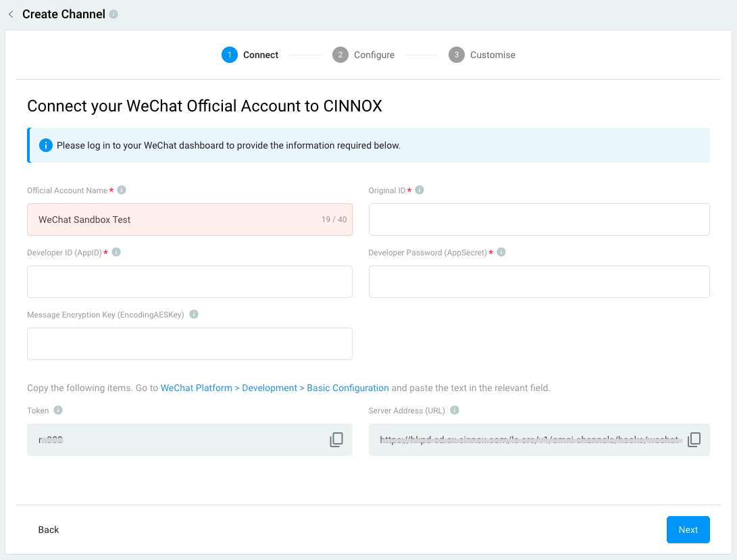Show Official Account Name info tooltip
Image resolution: width=737 pixels, height=560 pixels.
[122, 190]
